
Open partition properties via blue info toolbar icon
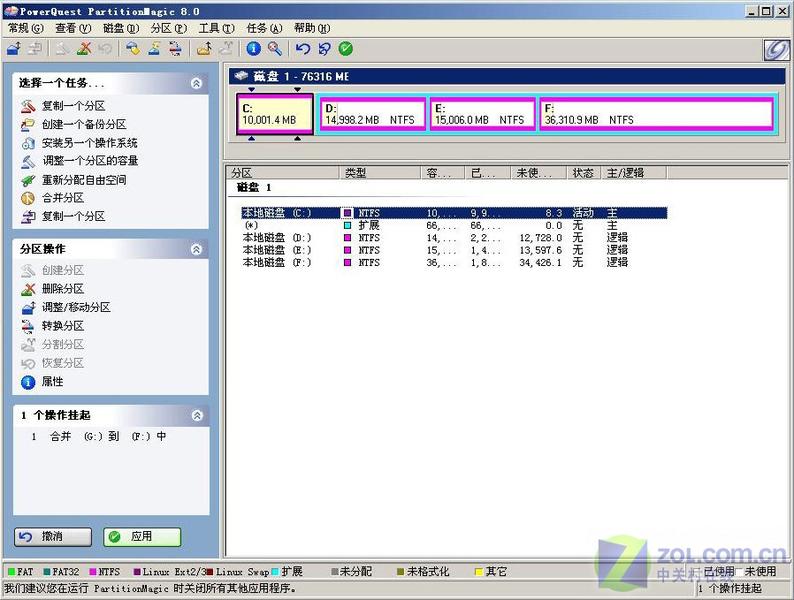coord(253,49)
